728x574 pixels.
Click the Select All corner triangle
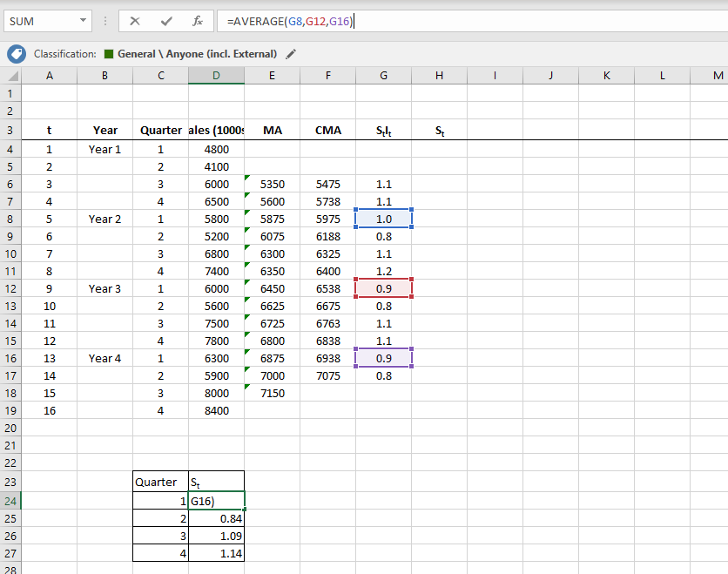click(x=10, y=76)
